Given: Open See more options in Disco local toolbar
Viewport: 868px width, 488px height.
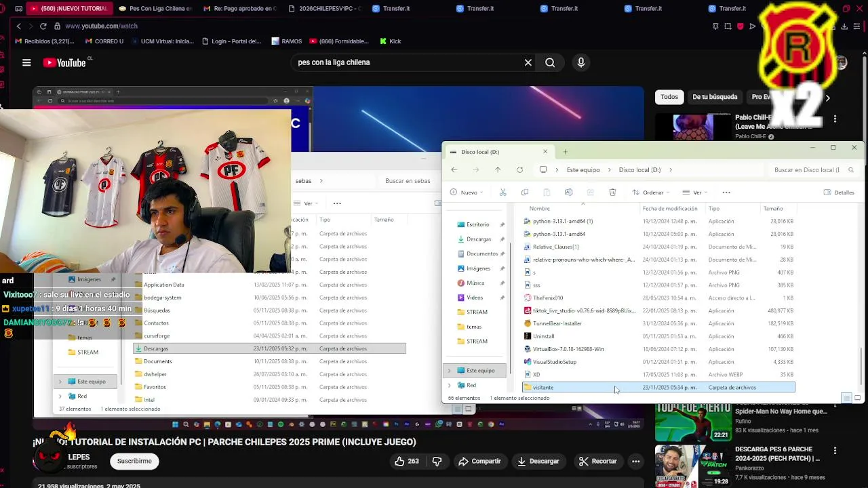Looking at the screenshot, I should [x=726, y=192].
